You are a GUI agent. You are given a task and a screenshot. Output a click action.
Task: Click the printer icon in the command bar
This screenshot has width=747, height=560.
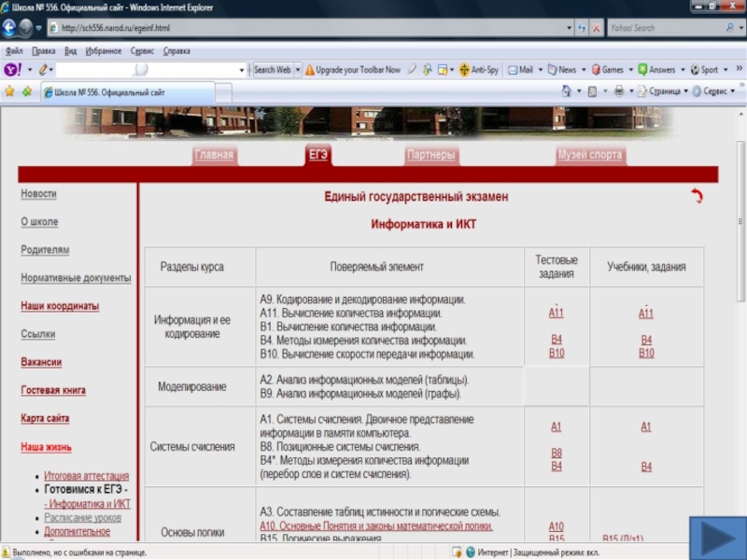tap(618, 91)
